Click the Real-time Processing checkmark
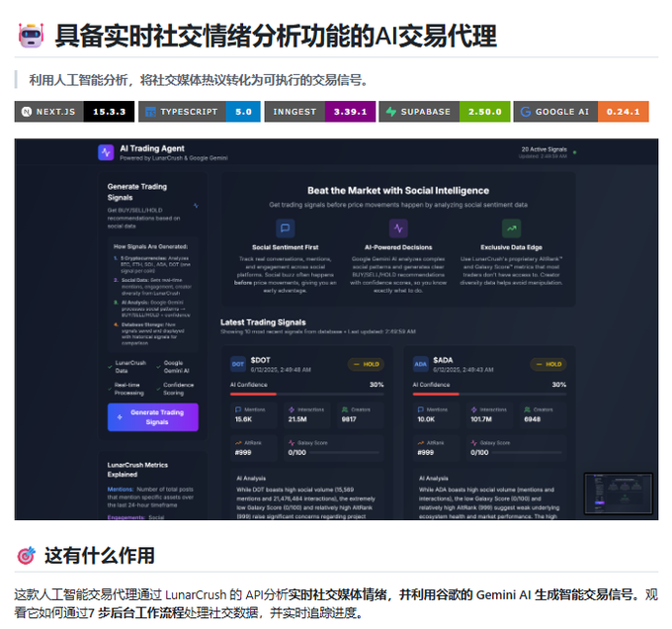 pos(110,389)
